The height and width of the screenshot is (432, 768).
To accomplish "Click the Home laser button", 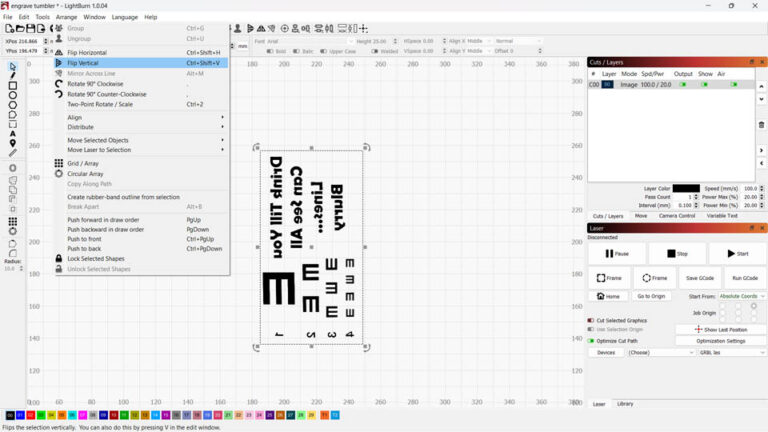I will pyautogui.click(x=612, y=296).
